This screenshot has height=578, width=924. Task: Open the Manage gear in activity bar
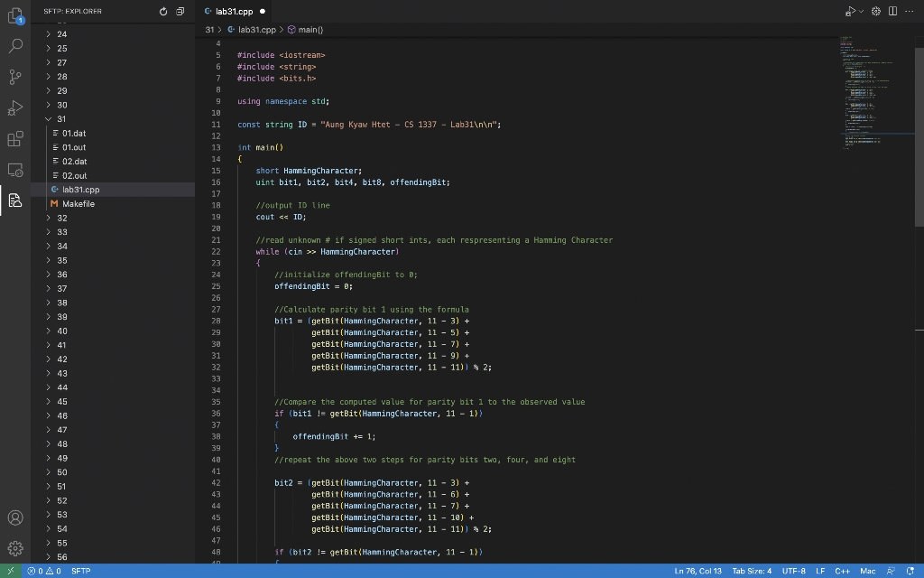click(15, 548)
